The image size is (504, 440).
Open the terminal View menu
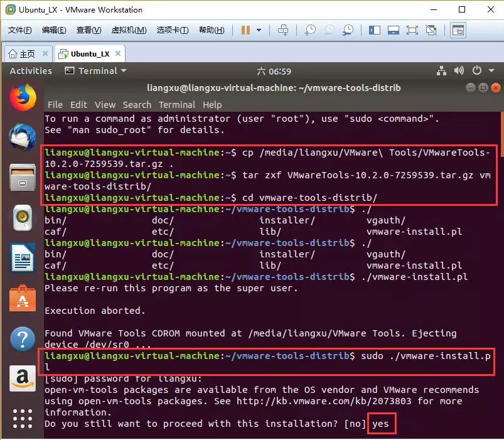click(105, 105)
